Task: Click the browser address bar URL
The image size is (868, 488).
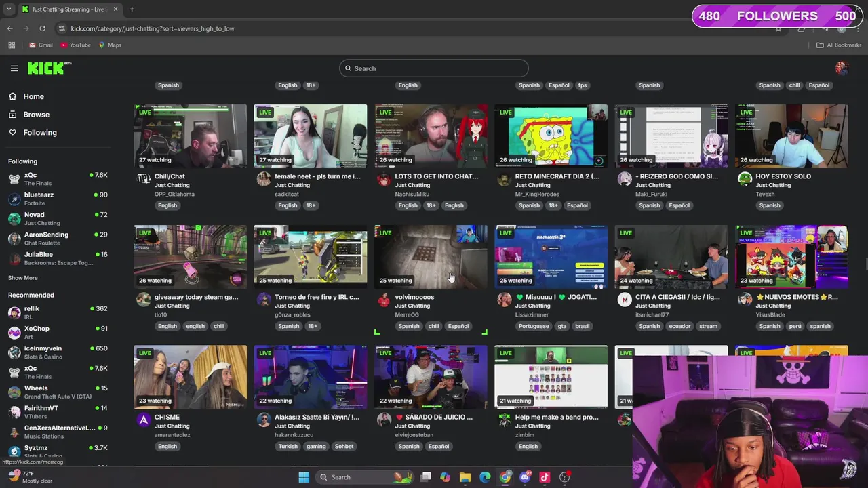Action: (x=153, y=28)
